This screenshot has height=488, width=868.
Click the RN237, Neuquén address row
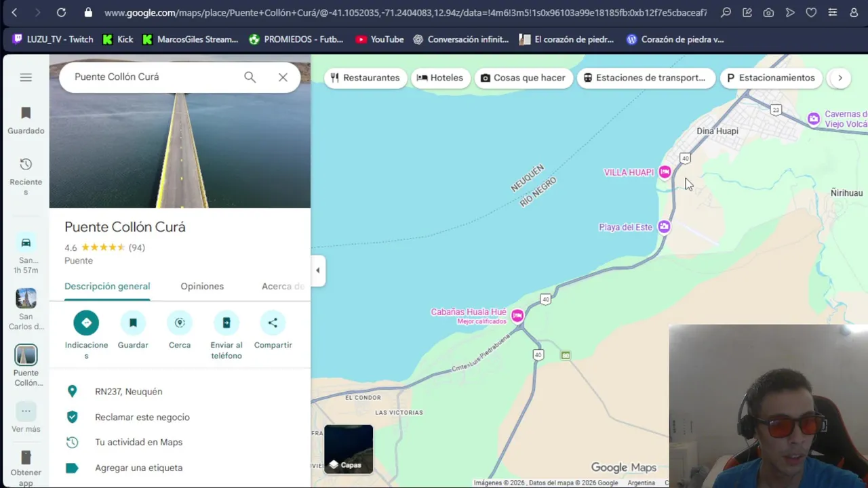click(x=180, y=392)
